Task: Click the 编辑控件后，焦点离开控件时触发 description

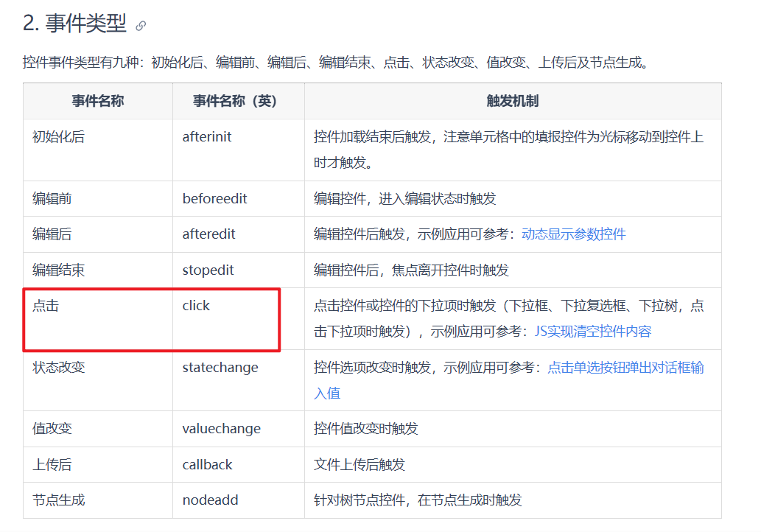Action: (x=411, y=270)
